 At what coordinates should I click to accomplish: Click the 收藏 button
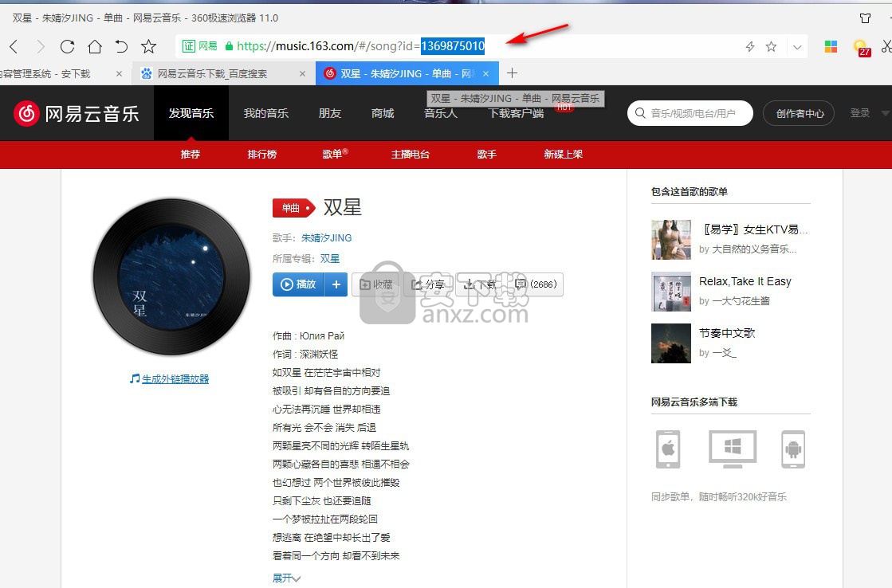point(376,284)
